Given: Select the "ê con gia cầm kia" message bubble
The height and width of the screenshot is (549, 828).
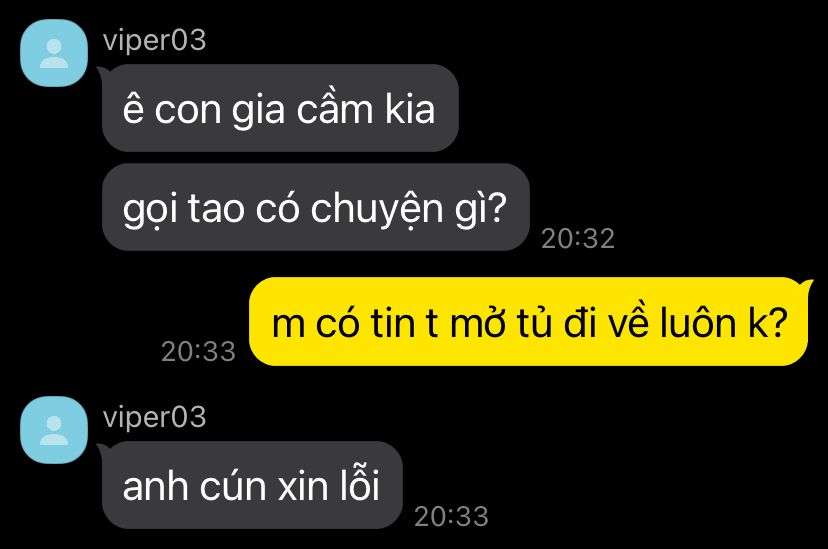Looking at the screenshot, I should tap(280, 108).
